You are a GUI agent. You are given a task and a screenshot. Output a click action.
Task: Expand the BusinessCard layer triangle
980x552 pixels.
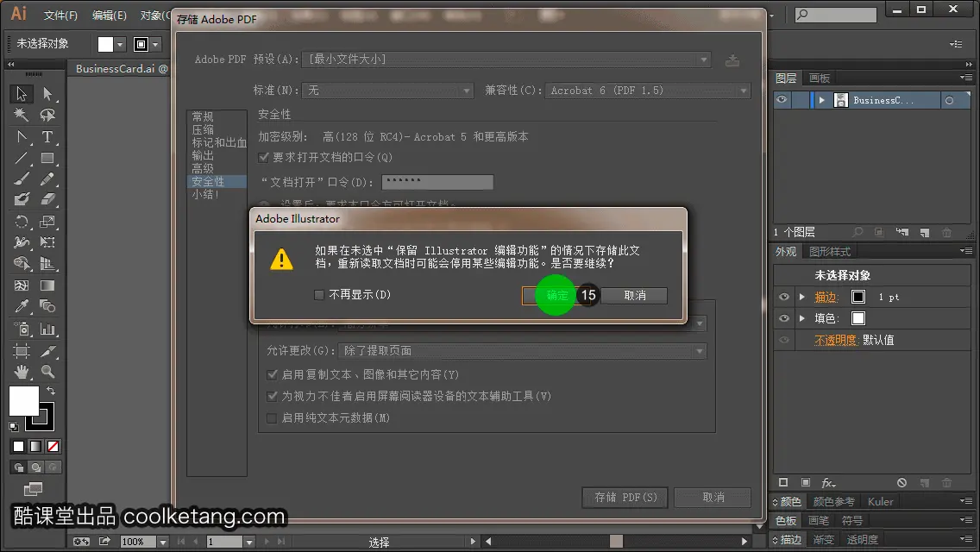pyautogui.click(x=822, y=100)
